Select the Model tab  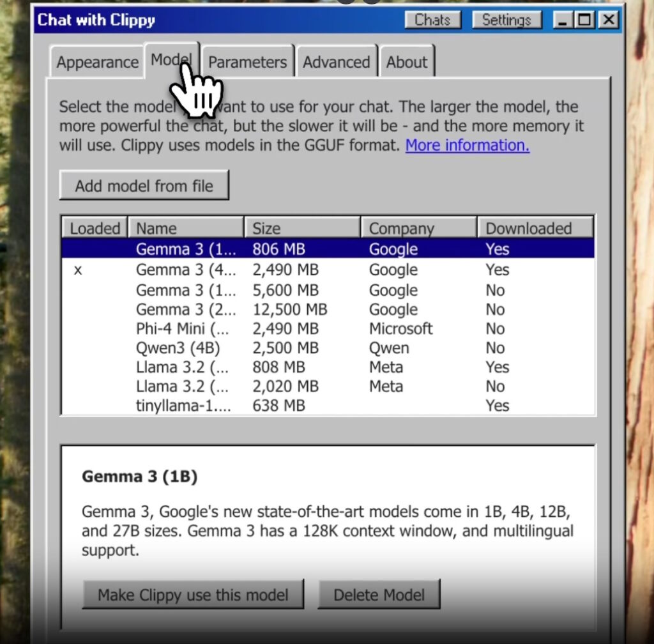171,59
